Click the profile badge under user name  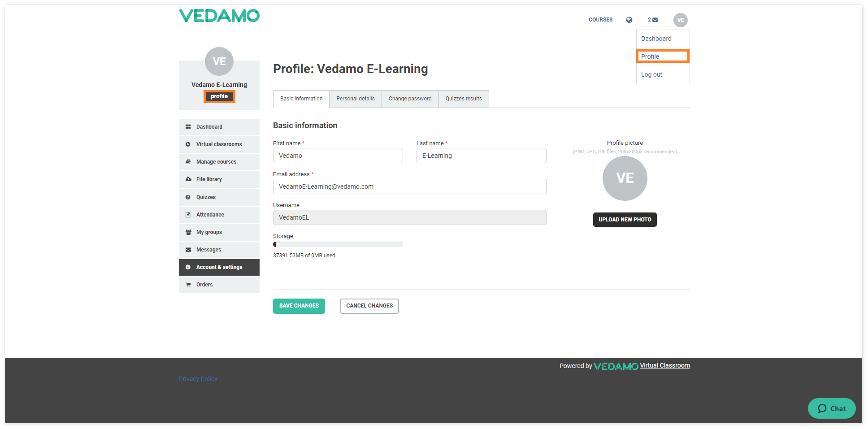219,96
